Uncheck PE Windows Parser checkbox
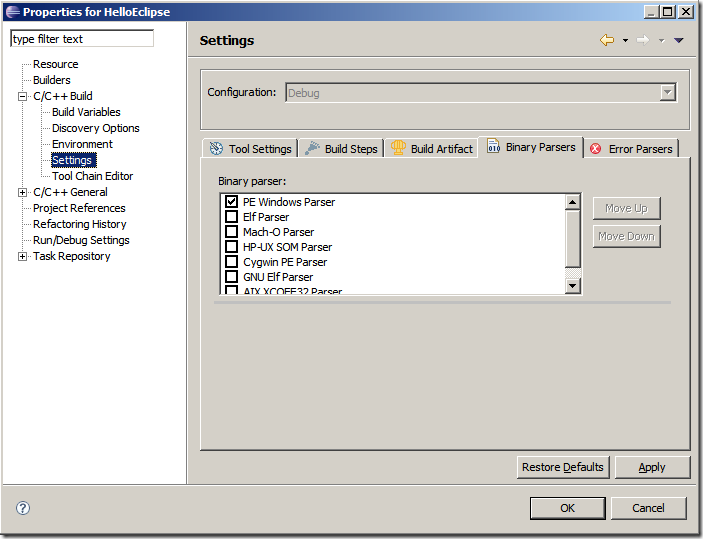This screenshot has width=703, height=539. pyautogui.click(x=231, y=202)
